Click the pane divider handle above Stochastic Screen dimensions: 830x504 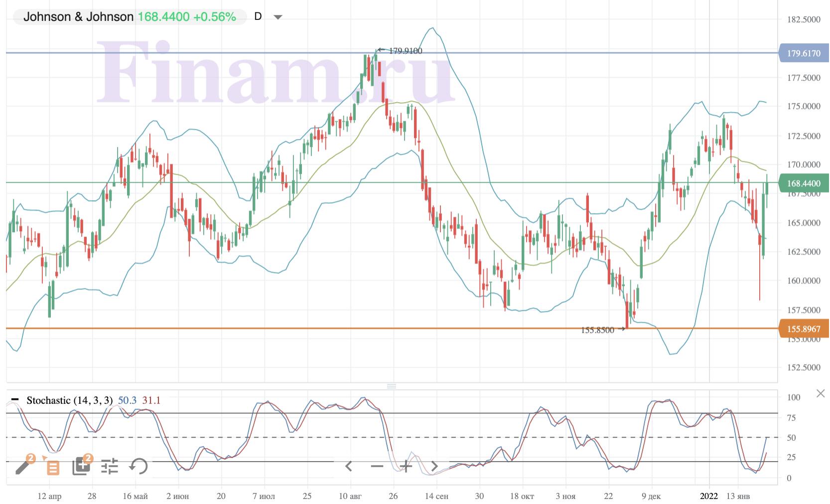click(392, 386)
